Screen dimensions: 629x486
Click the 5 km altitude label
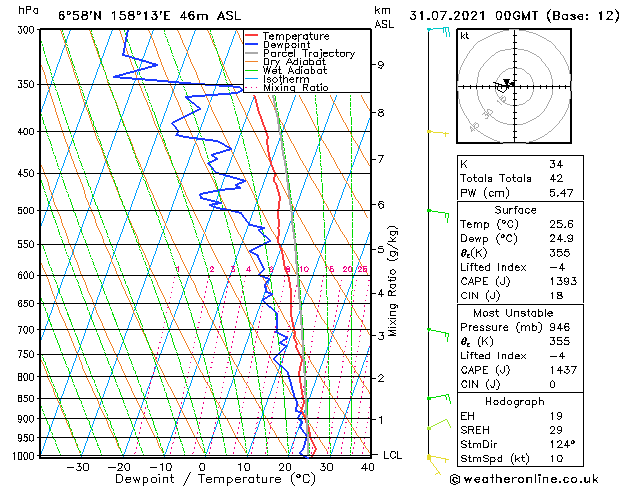pyautogui.click(x=381, y=249)
